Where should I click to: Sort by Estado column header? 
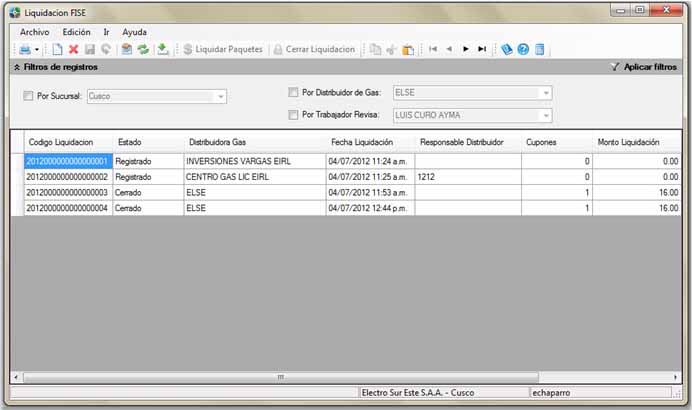tap(148, 142)
